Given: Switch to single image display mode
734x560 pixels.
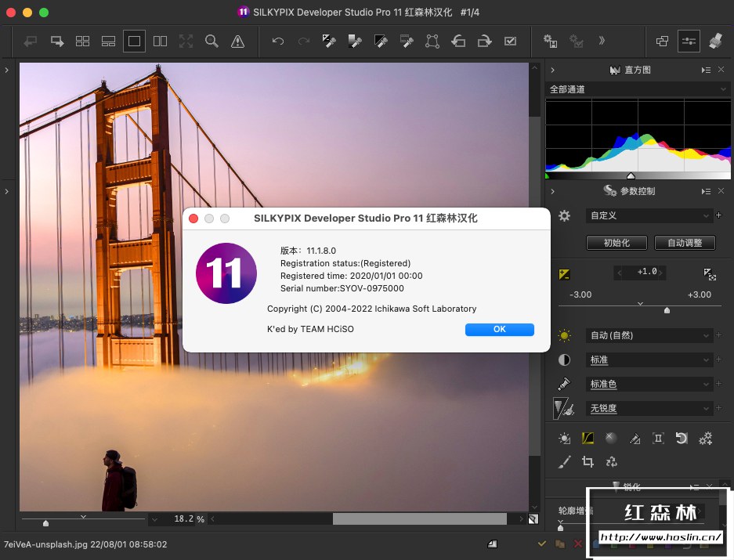Looking at the screenshot, I should 134,41.
